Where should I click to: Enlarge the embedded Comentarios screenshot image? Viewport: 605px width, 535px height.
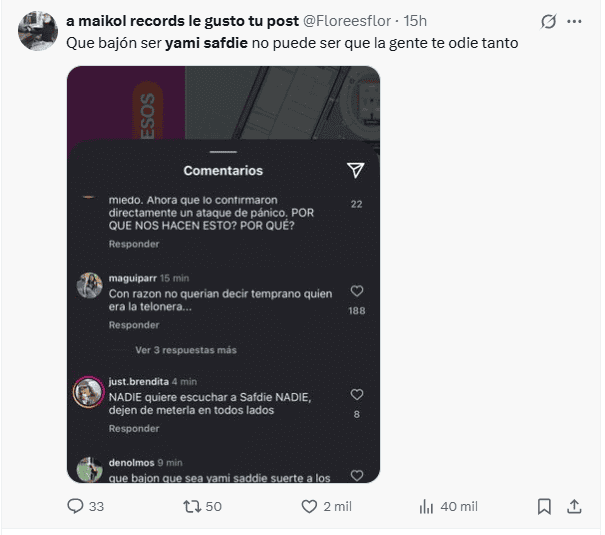click(223, 274)
